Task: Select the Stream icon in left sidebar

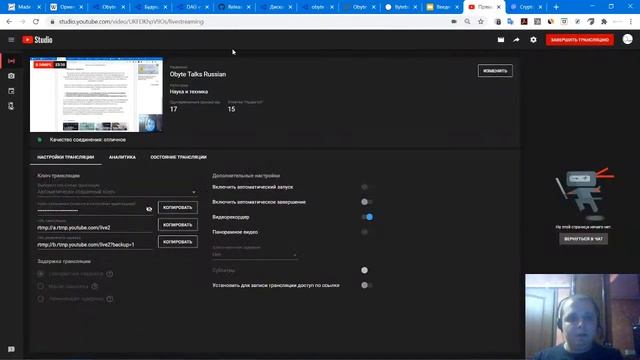Action: pos(11,61)
